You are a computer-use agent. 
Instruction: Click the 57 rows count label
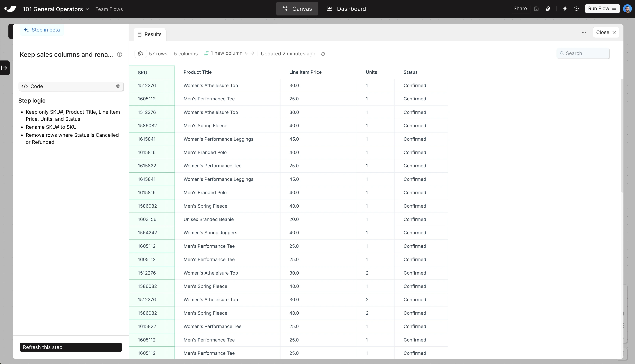pyautogui.click(x=158, y=54)
